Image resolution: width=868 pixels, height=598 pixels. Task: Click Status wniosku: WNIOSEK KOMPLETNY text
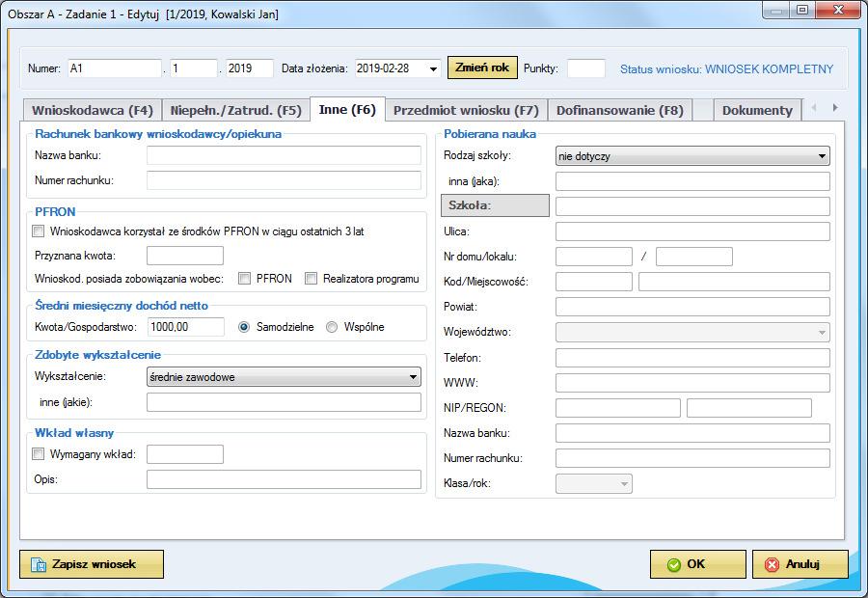tap(726, 69)
